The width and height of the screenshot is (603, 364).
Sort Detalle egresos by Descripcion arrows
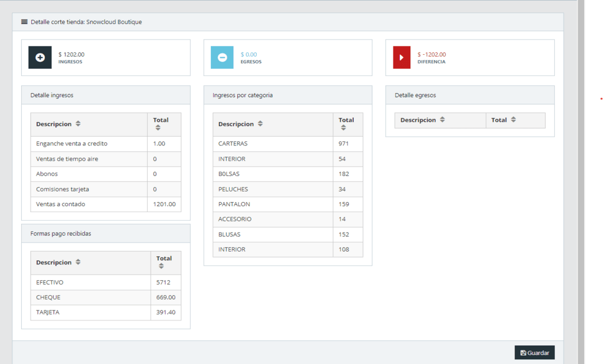tap(442, 120)
